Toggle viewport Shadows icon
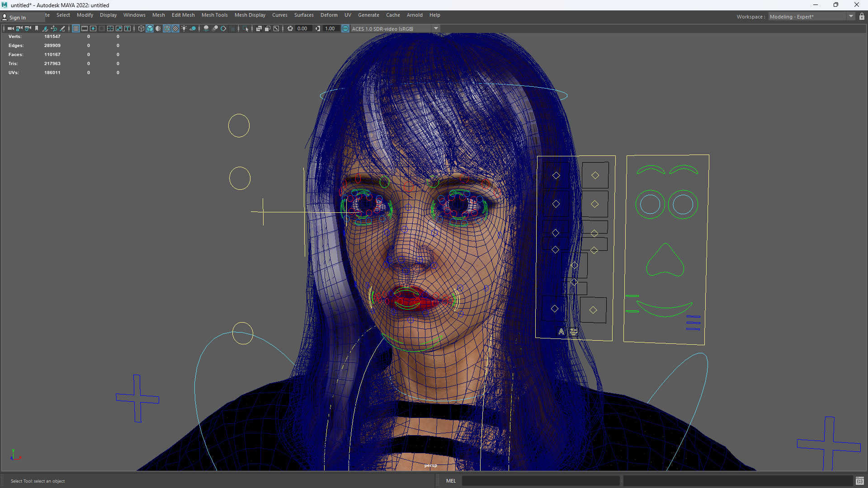The height and width of the screenshot is (488, 868). pyautogui.click(x=193, y=28)
